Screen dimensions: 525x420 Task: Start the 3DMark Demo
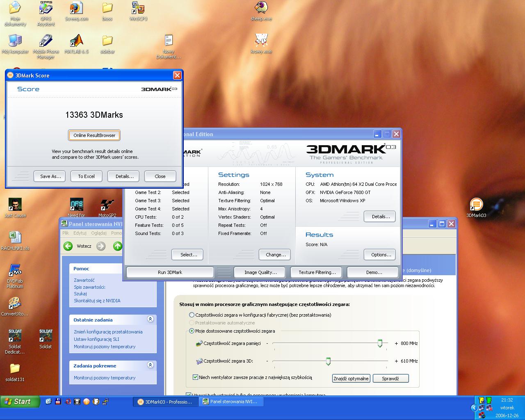373,272
